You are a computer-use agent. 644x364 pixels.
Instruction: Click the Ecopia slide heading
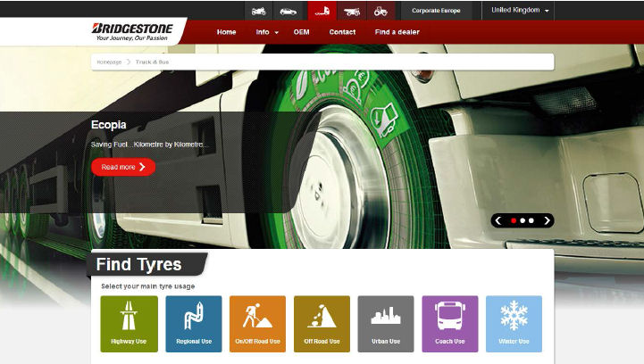[x=108, y=125]
